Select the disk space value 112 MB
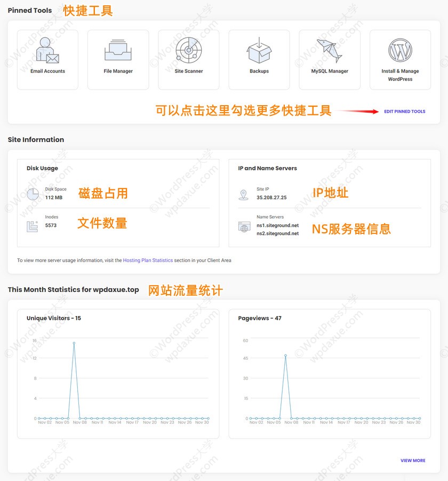Viewport: 448px width, 481px height. (x=54, y=198)
